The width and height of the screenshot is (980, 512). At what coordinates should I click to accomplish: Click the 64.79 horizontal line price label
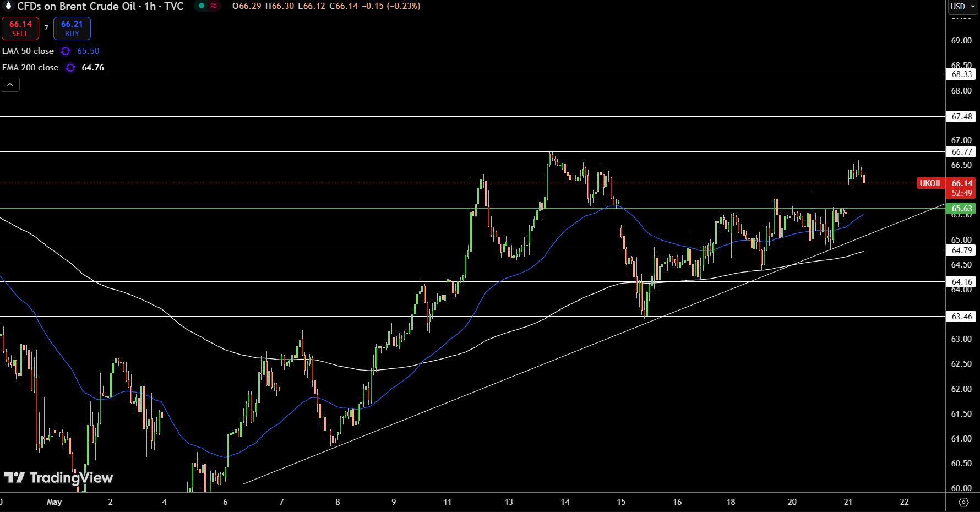(x=962, y=250)
